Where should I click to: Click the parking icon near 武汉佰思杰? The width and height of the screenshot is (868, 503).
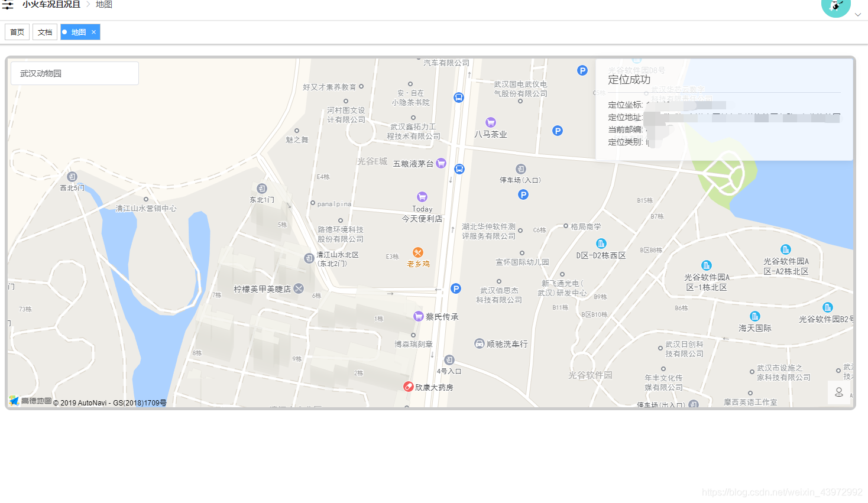[456, 288]
